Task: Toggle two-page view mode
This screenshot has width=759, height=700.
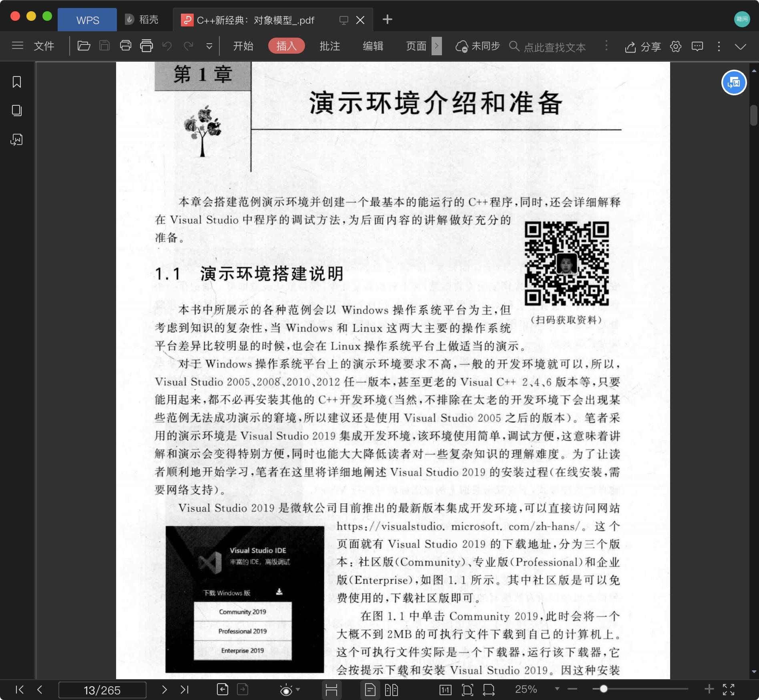Action: click(x=391, y=690)
